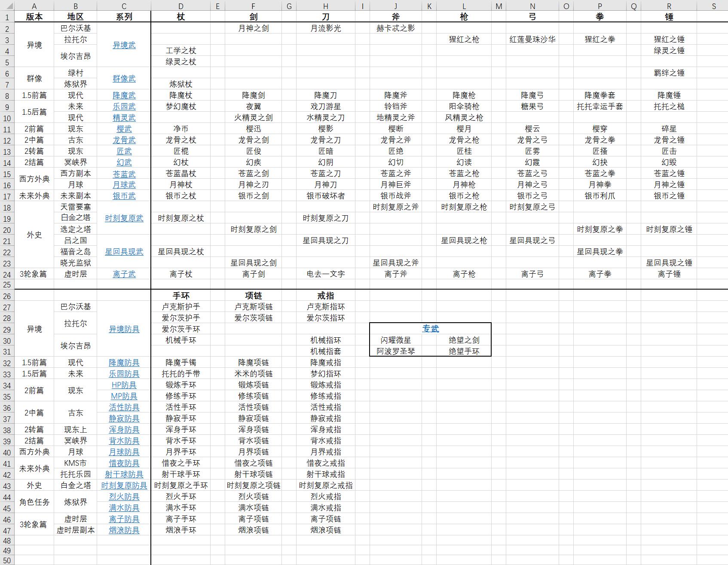Select column D header
This screenshot has height=565, width=728.
point(180,6)
